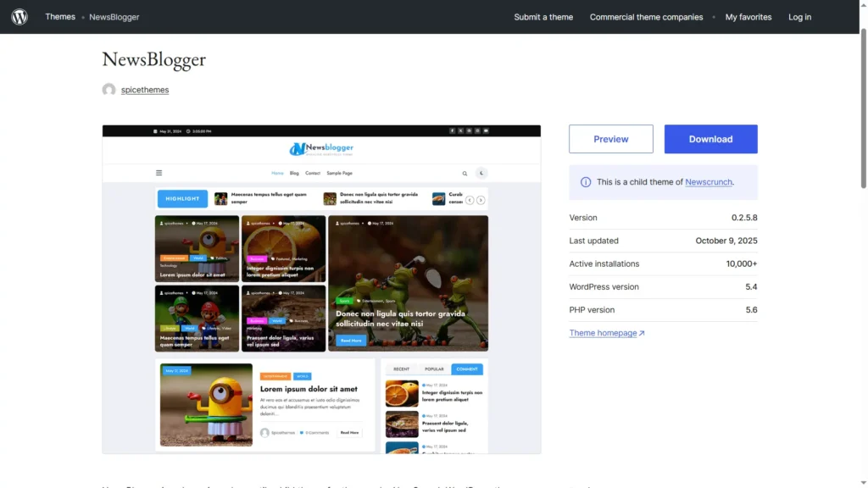Open Submit a theme page
868x488 pixels.
pos(543,17)
